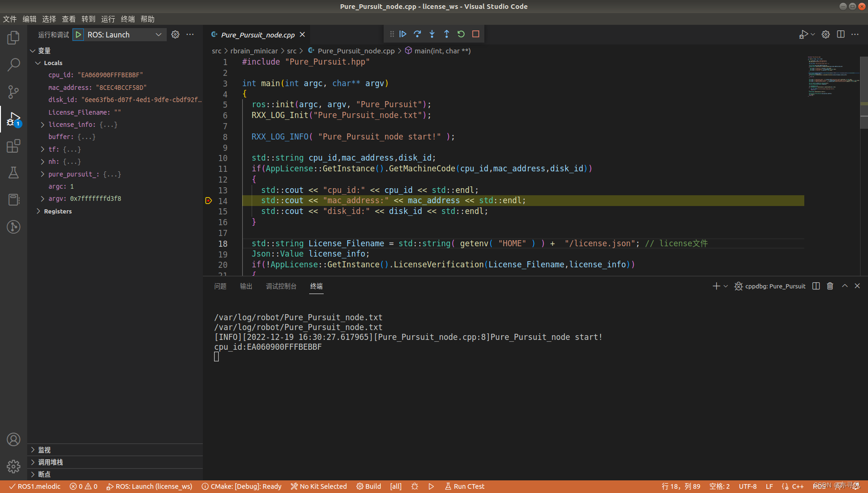
Task: Restart the debug session
Action: click(x=461, y=34)
